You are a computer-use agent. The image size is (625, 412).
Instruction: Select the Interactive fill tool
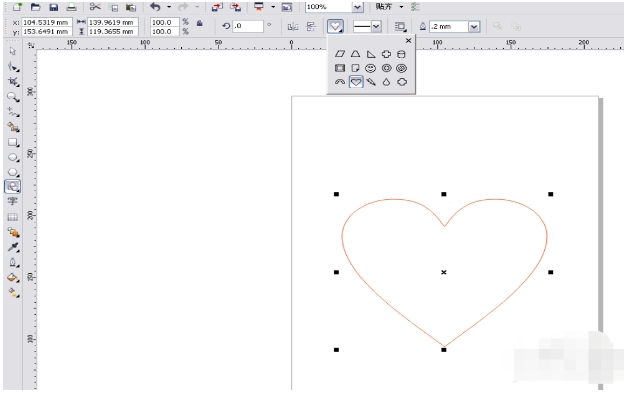[13, 293]
